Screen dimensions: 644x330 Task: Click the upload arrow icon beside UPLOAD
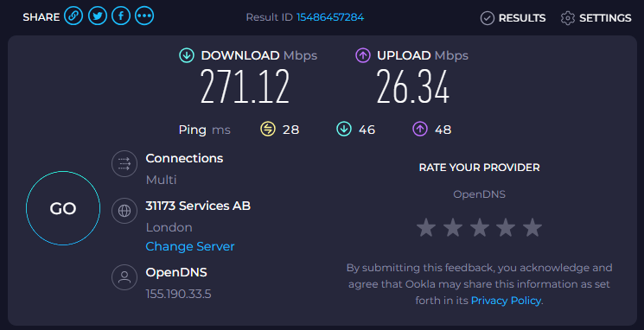click(x=363, y=55)
